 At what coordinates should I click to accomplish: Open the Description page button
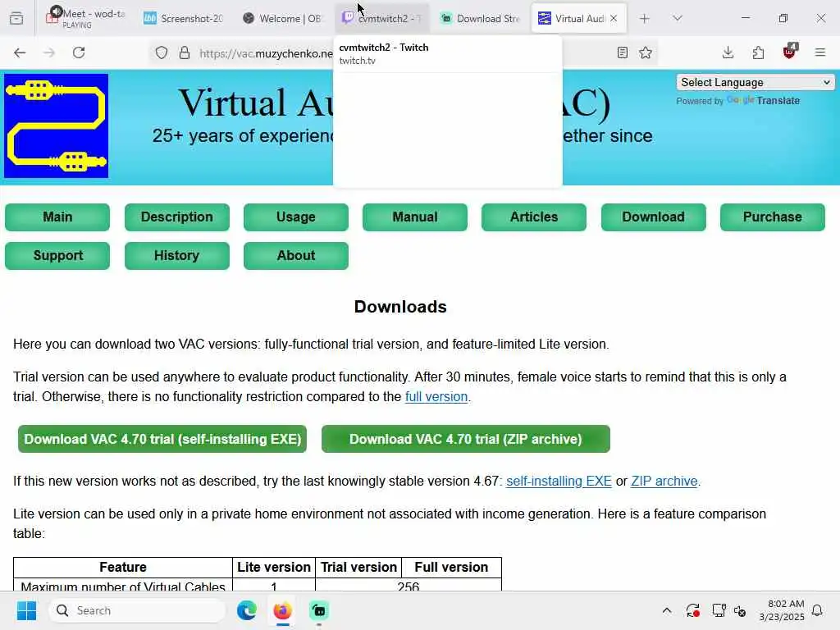(177, 217)
